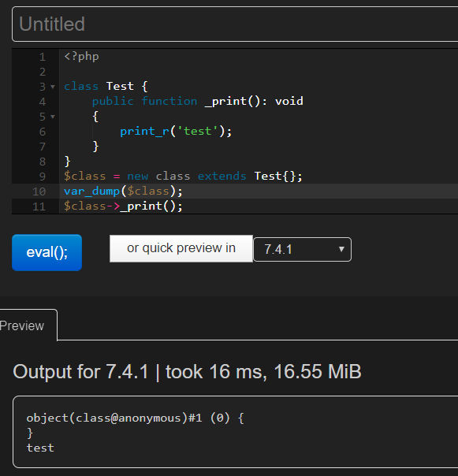Click the Untitled title input field
This screenshot has height=476, width=458.
pos(235,24)
